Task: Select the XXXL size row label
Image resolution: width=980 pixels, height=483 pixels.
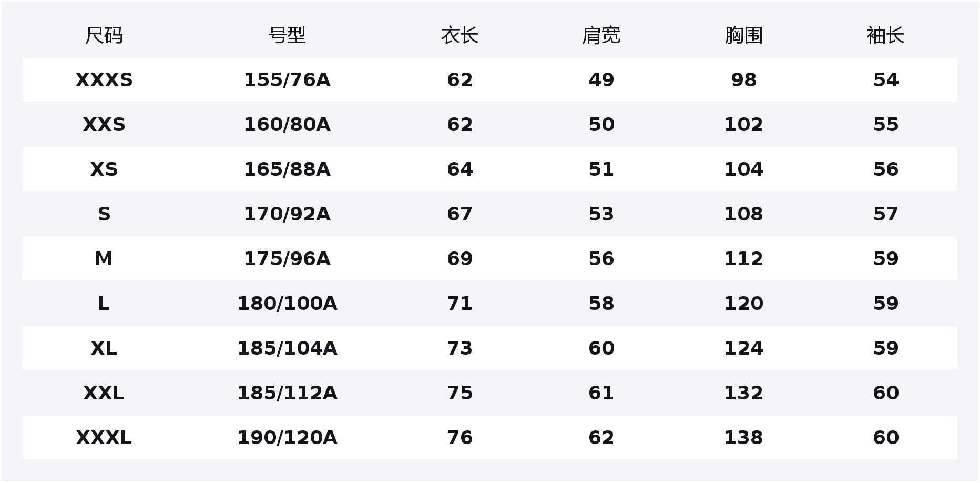Action: coord(104,438)
